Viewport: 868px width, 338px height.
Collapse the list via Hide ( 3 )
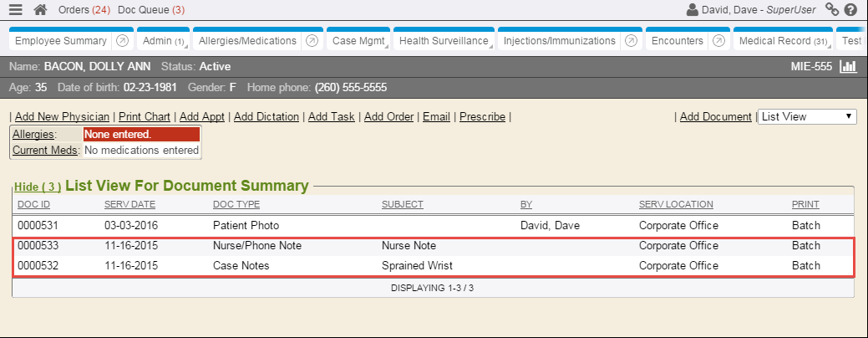37,187
